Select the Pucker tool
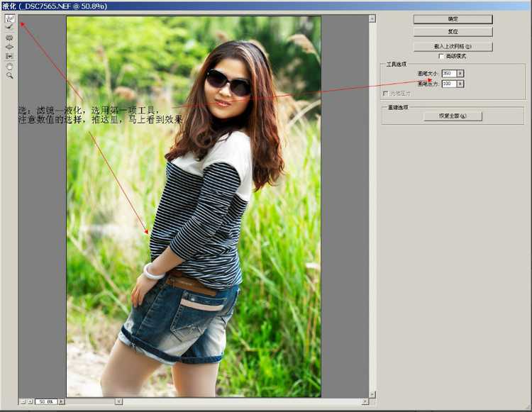 (10, 38)
